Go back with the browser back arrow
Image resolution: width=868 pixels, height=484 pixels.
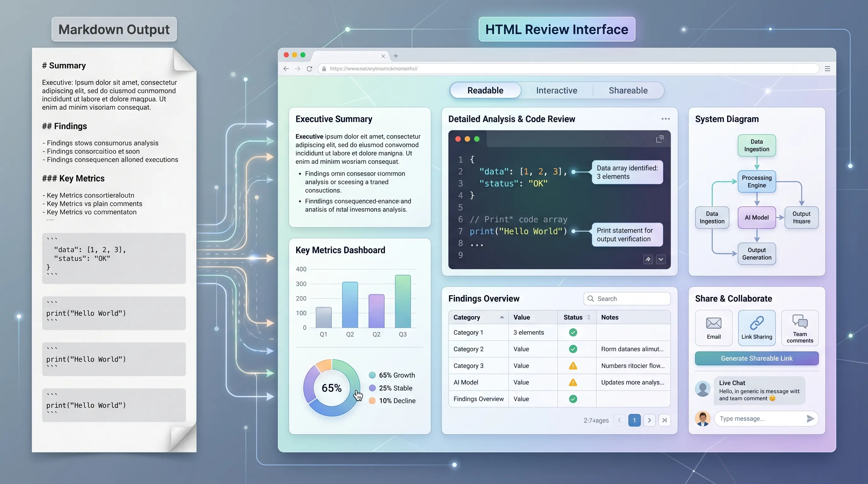tap(286, 69)
